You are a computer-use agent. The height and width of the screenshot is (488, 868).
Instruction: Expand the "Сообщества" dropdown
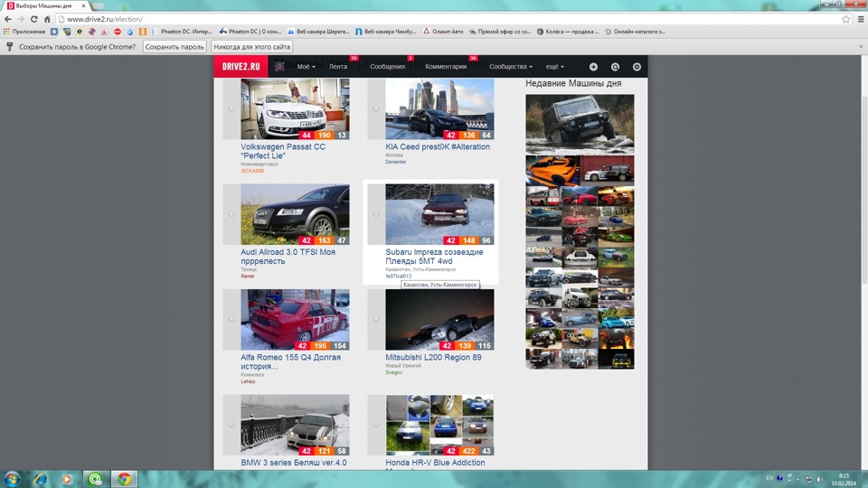click(511, 67)
